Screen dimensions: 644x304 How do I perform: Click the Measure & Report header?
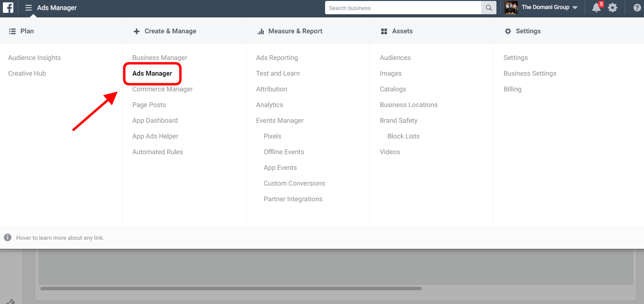coord(290,31)
